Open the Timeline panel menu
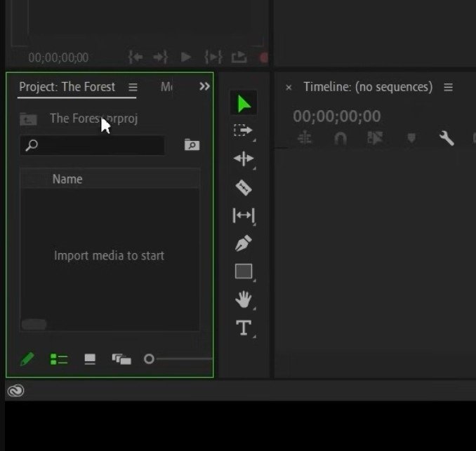The image size is (476, 451). click(448, 87)
